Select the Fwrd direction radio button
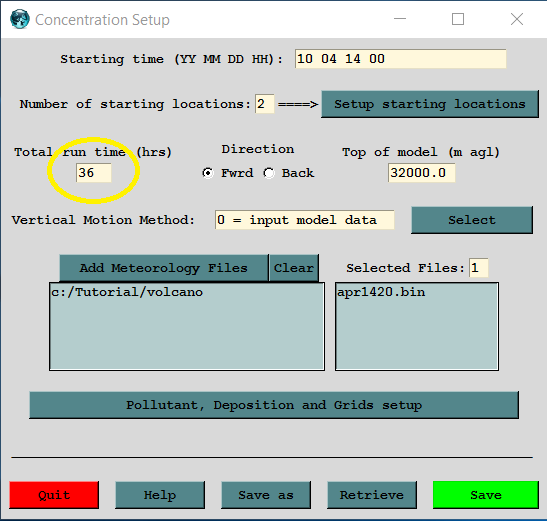The height and width of the screenshot is (521, 547). tap(208, 173)
